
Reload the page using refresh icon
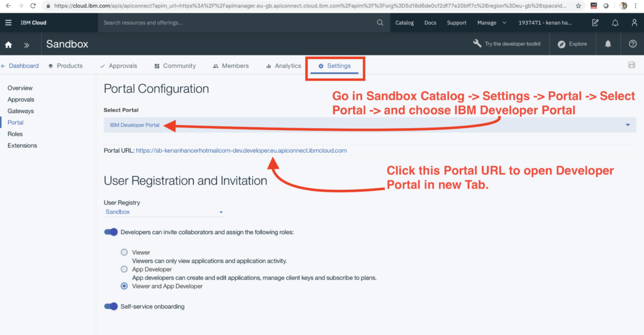pos(33,6)
